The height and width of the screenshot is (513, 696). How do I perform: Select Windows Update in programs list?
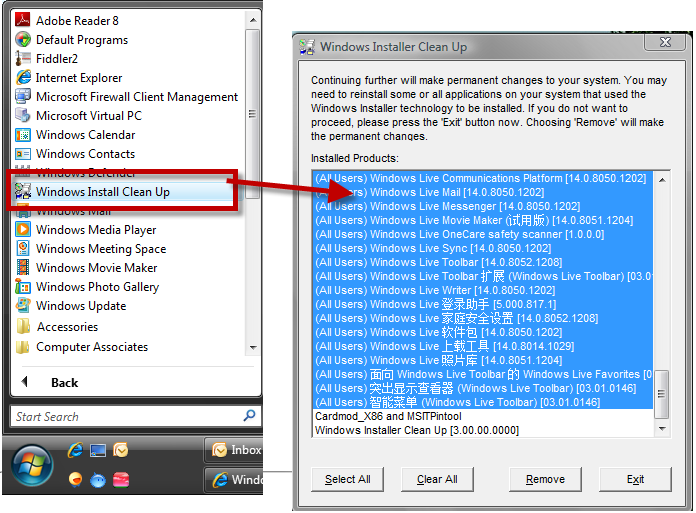(81, 306)
